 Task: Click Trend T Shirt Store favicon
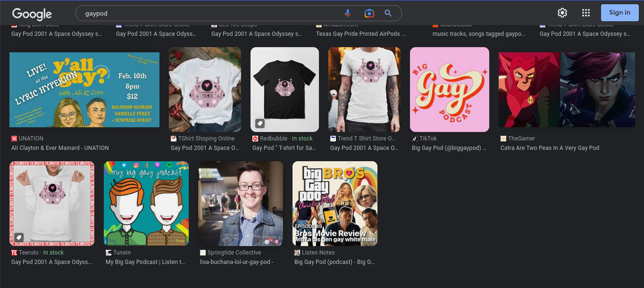333,139
